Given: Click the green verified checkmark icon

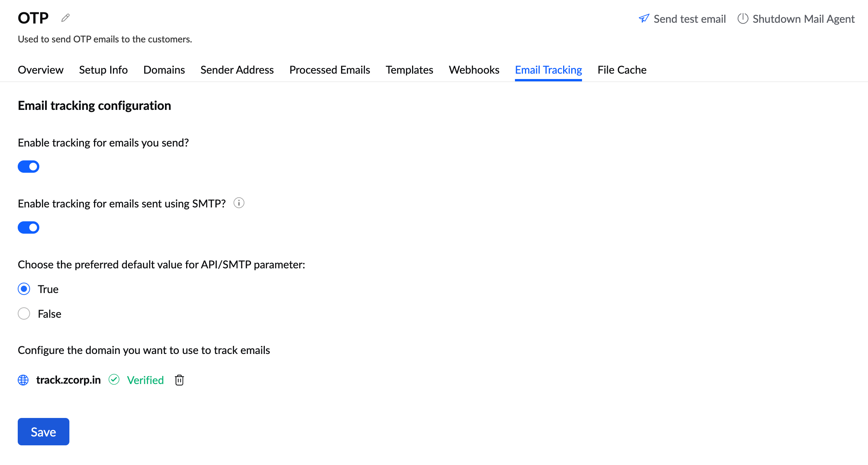Looking at the screenshot, I should pos(114,380).
